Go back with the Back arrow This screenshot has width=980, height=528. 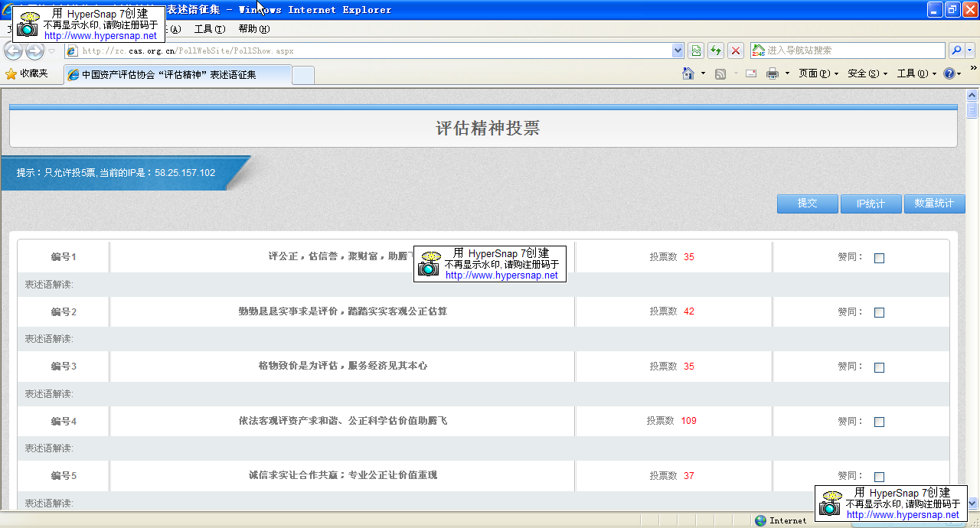point(14,51)
